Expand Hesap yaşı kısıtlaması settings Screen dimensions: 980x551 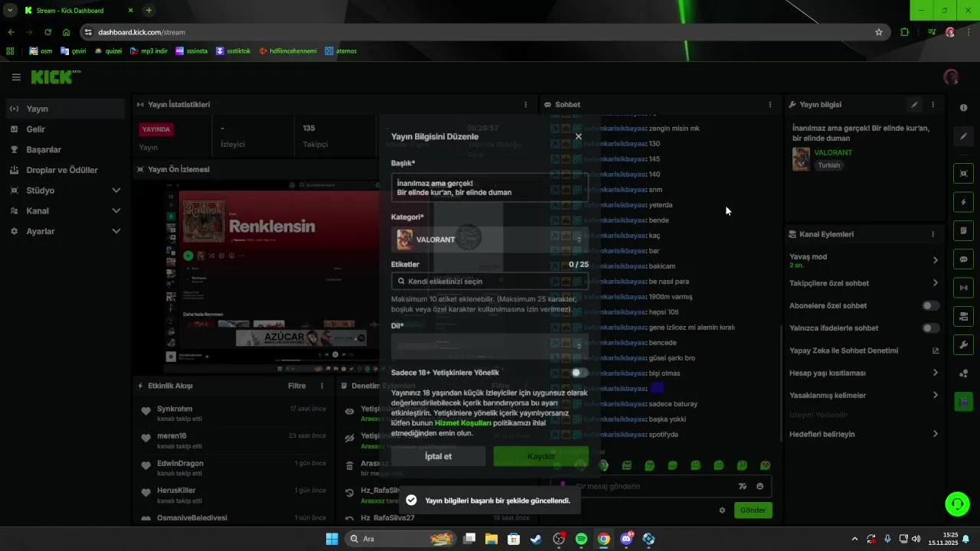click(x=864, y=373)
